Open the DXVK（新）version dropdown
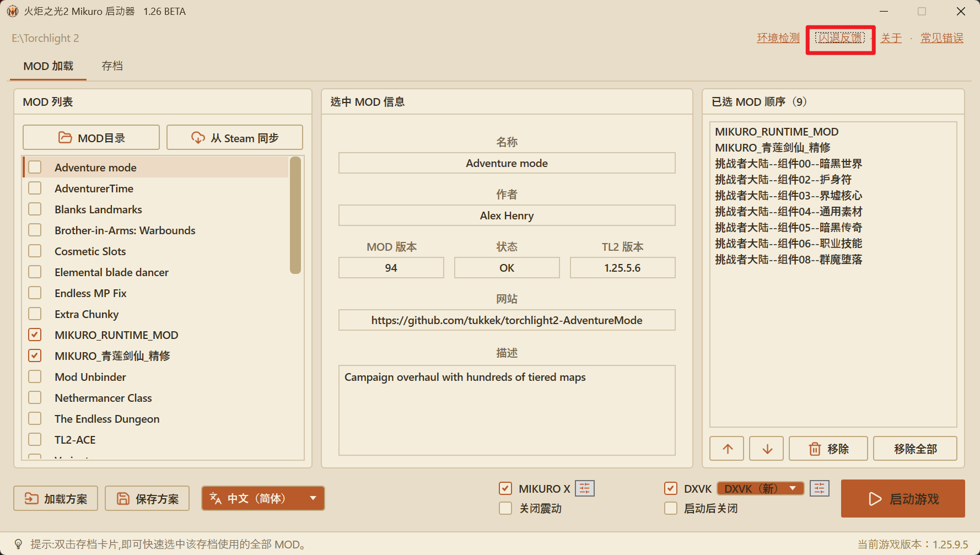 (761, 488)
